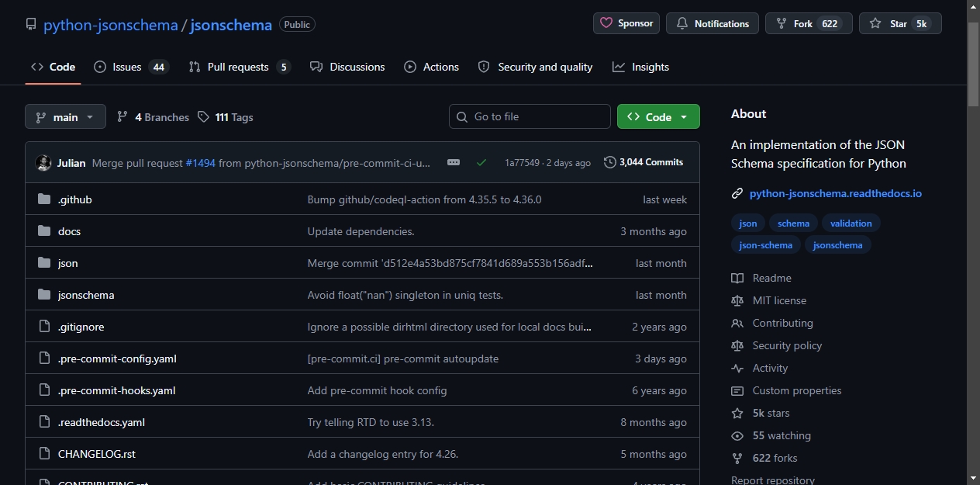Click the green commit status checkmark
The image size is (980, 485).
[x=481, y=162]
